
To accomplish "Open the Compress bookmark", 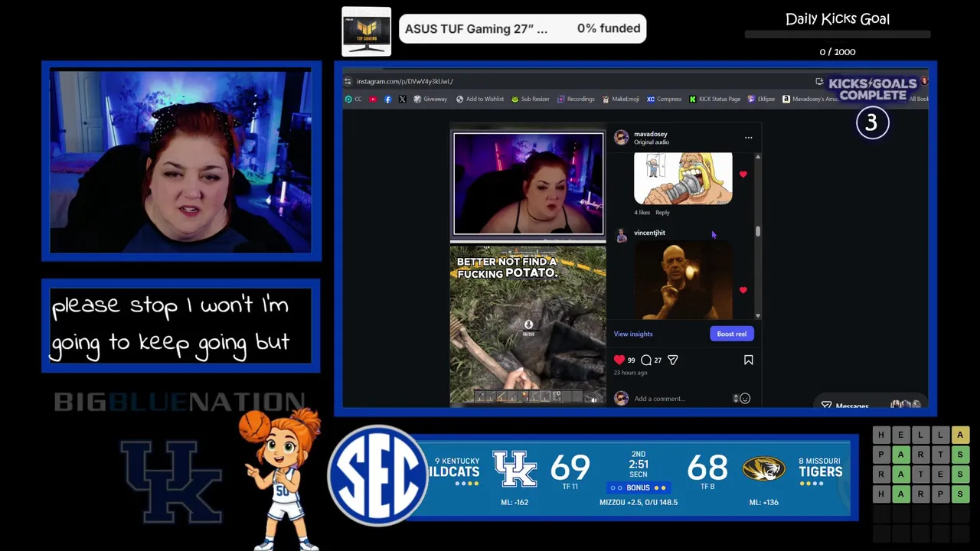I will click(664, 99).
